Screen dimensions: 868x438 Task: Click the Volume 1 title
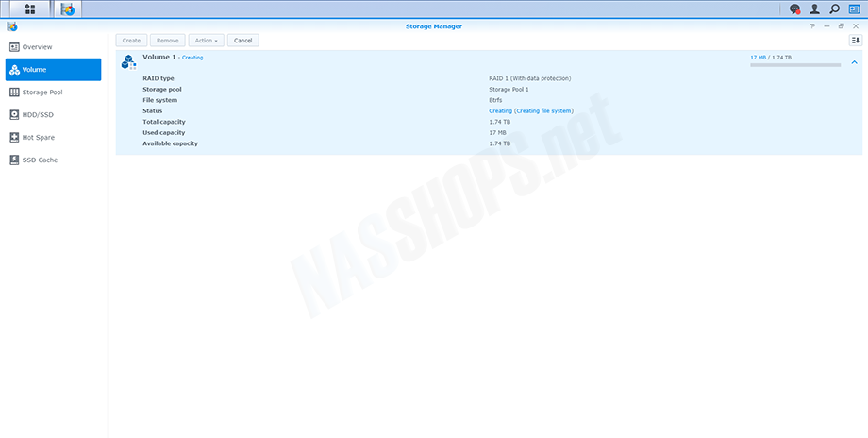[x=159, y=57]
